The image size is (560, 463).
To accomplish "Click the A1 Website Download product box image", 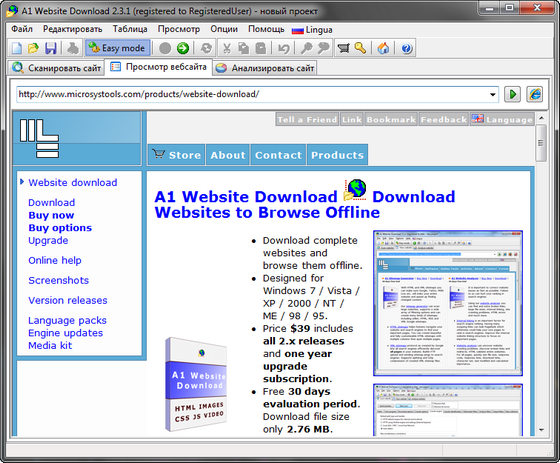I will (x=196, y=384).
